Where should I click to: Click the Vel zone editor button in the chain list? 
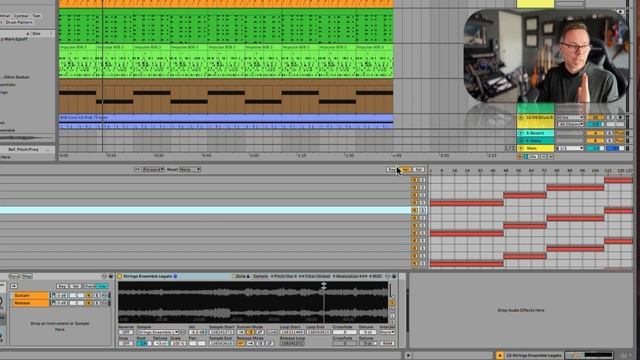(x=76, y=286)
